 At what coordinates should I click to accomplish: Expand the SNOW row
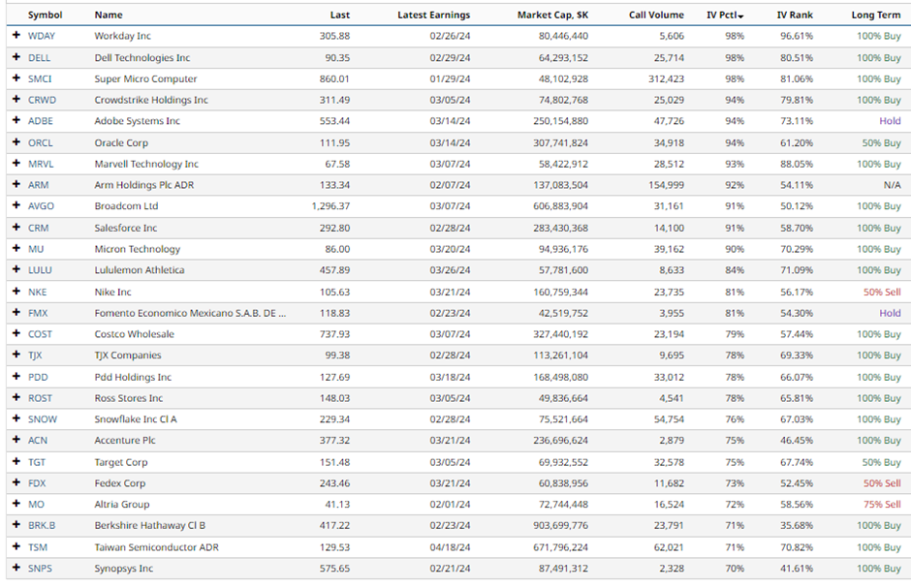(x=16, y=419)
